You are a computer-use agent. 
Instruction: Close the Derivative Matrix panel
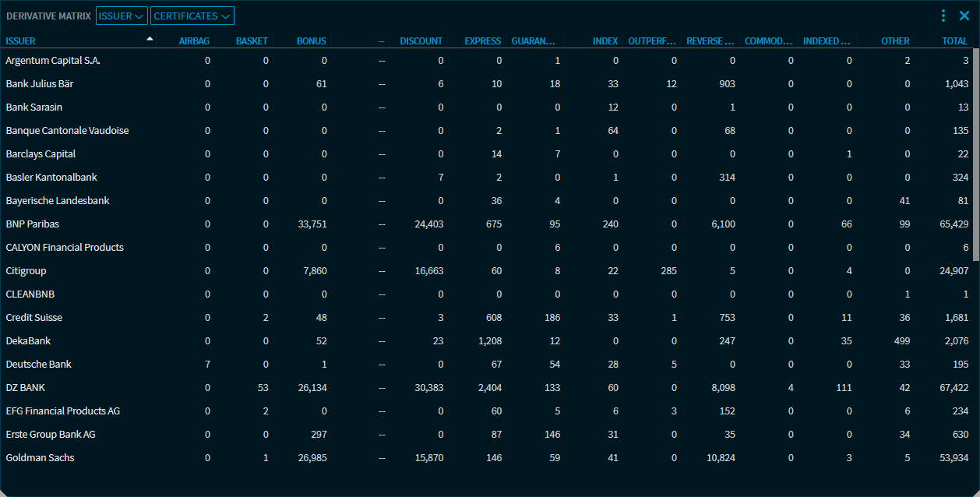[x=964, y=16]
